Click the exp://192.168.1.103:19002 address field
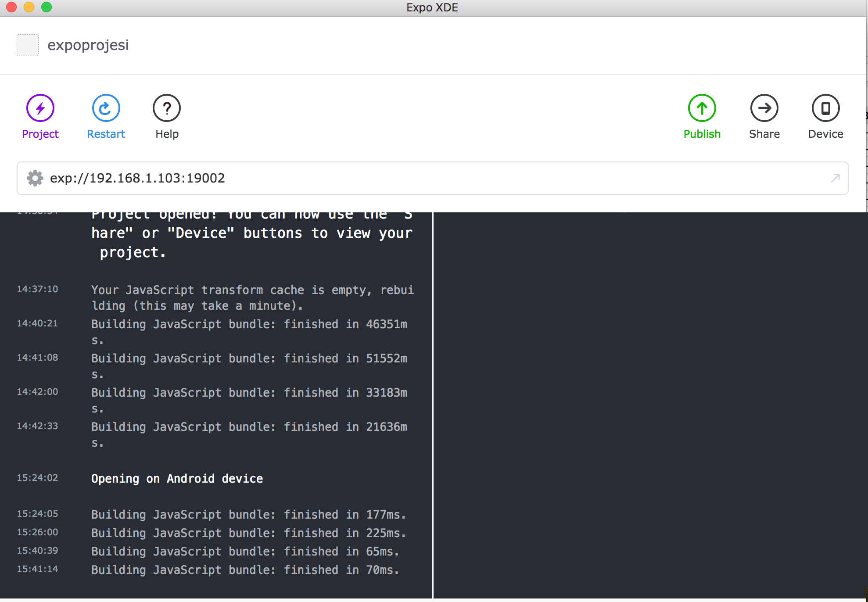 432,178
